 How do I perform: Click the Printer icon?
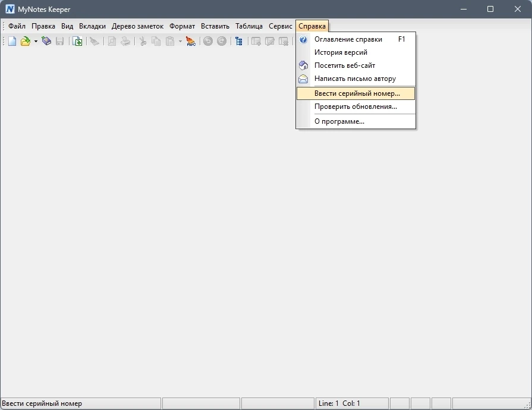click(125, 42)
